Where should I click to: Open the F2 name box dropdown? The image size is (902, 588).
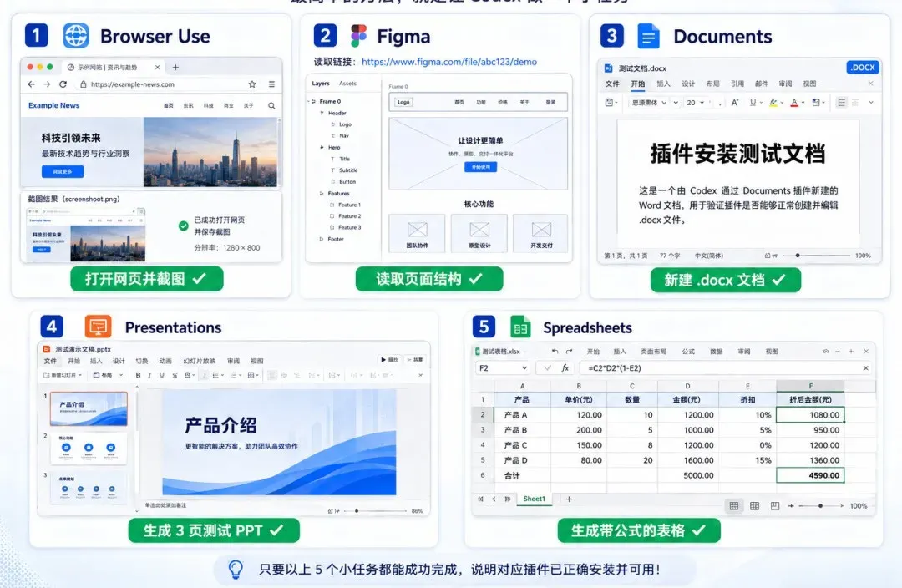pos(524,368)
